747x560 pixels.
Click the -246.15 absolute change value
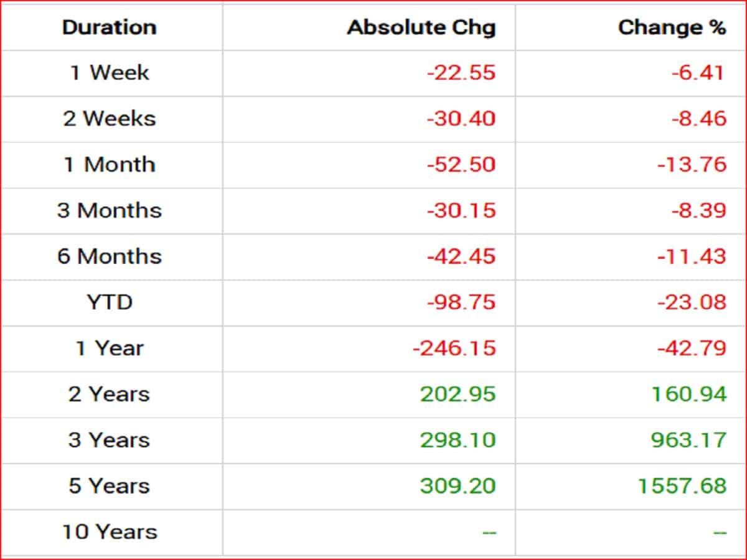pyautogui.click(x=454, y=348)
